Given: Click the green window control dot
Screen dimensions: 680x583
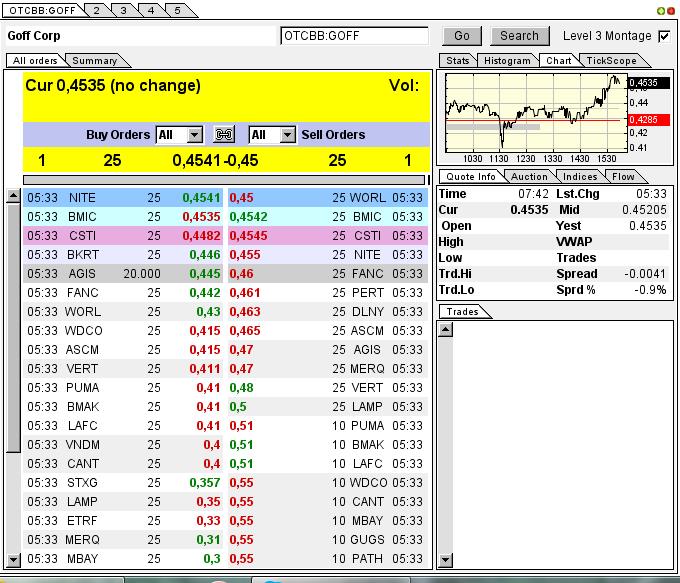Looking at the screenshot, I should (x=661, y=10).
